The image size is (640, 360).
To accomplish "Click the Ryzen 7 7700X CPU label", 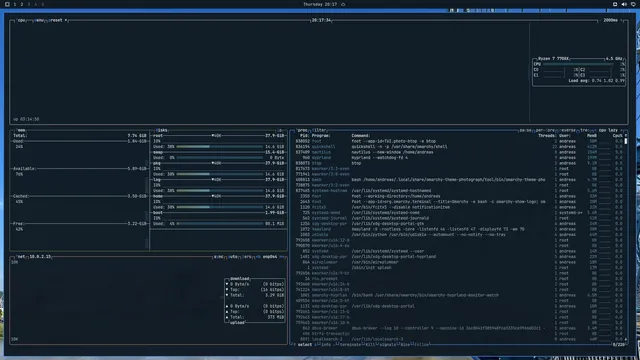I will tap(553, 59).
